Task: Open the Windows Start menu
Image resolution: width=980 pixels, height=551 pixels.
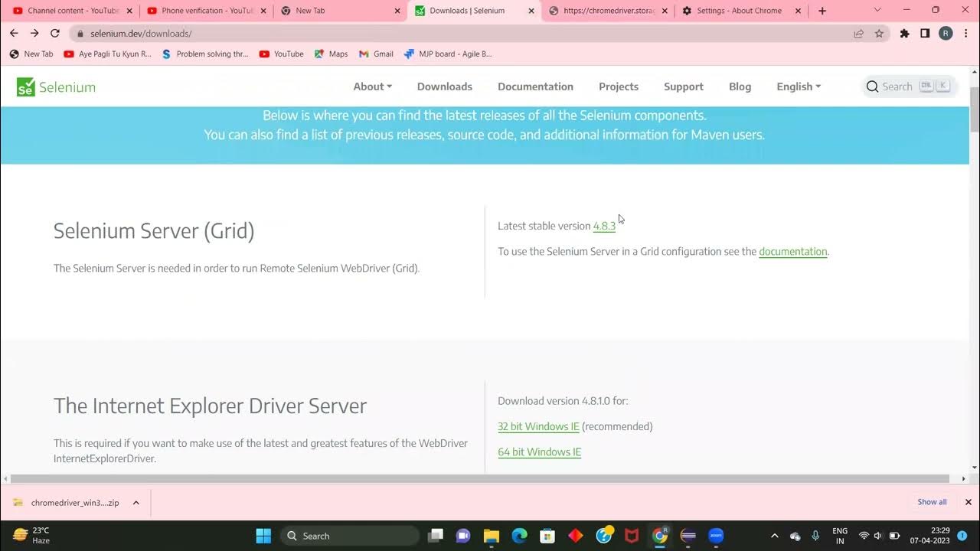Action: tap(263, 536)
